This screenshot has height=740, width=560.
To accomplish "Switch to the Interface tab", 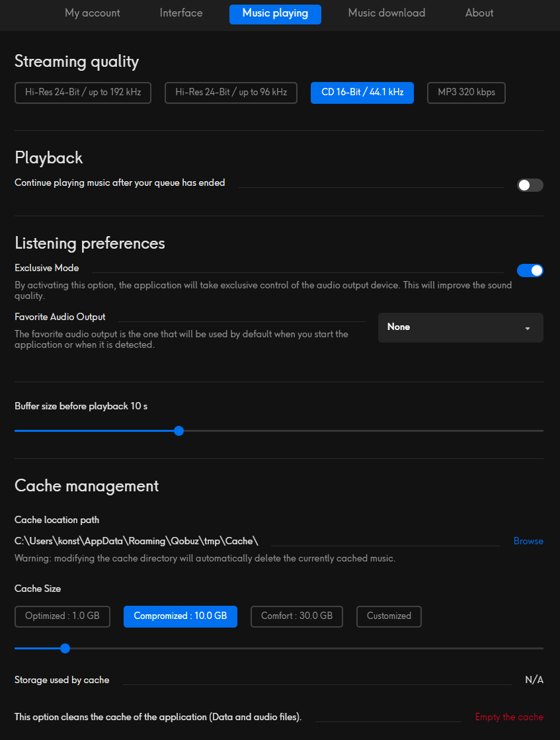I will tap(181, 13).
